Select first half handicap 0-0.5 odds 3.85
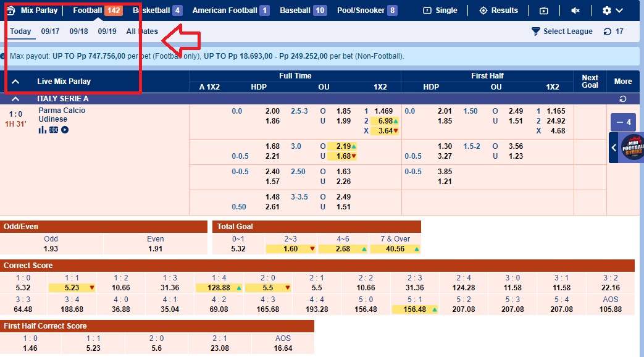The image size is (644, 357). 445,172
